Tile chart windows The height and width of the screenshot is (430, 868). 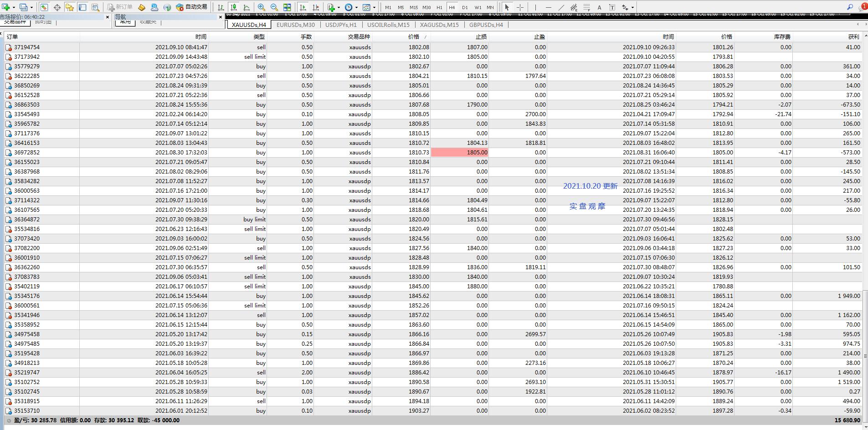[287, 7]
